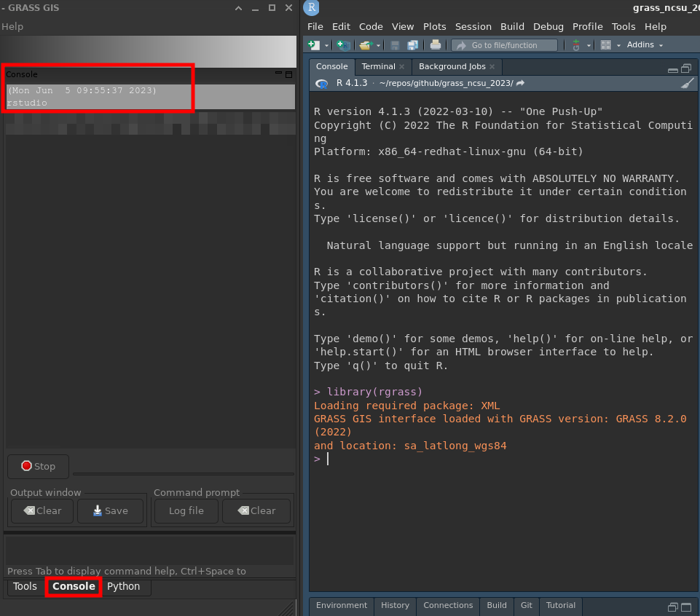
Task: Open the GRASS GIS Help menu
Action: pos(12,27)
